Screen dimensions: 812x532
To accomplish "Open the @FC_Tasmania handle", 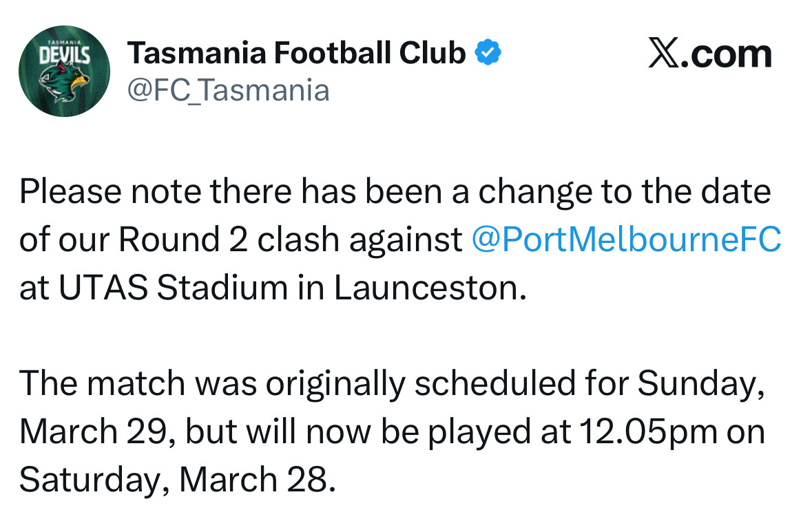I will (x=228, y=90).
